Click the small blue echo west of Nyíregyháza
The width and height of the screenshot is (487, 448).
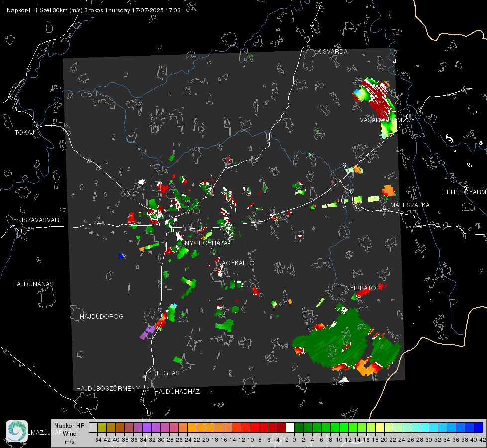click(121, 256)
